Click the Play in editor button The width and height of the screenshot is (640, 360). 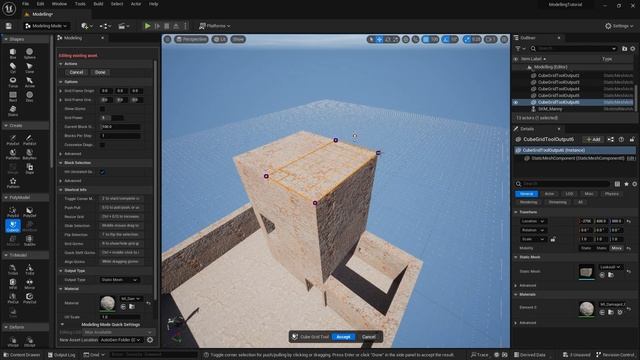pyautogui.click(x=147, y=26)
